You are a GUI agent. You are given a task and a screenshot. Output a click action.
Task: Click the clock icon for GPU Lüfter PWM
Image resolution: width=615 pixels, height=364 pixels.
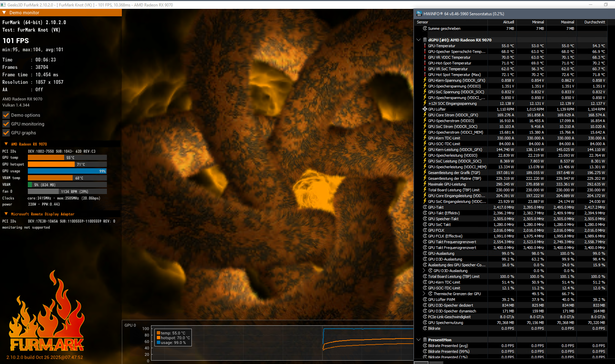[x=425, y=300]
